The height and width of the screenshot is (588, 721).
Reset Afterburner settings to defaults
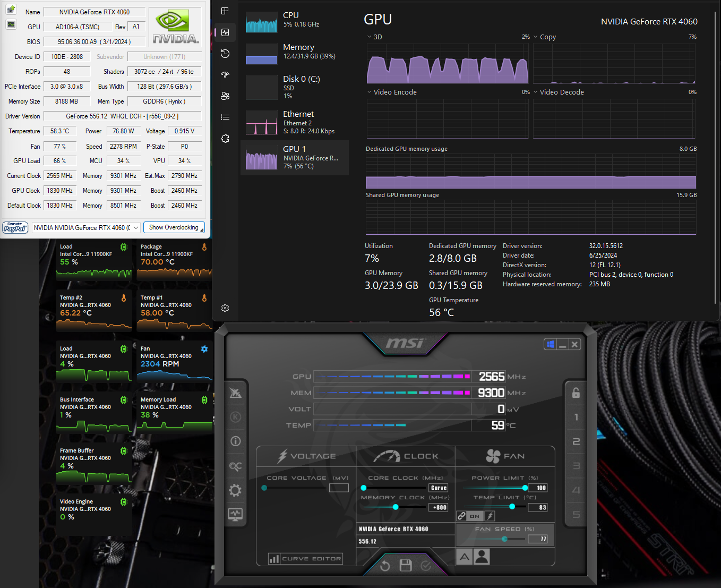385,566
